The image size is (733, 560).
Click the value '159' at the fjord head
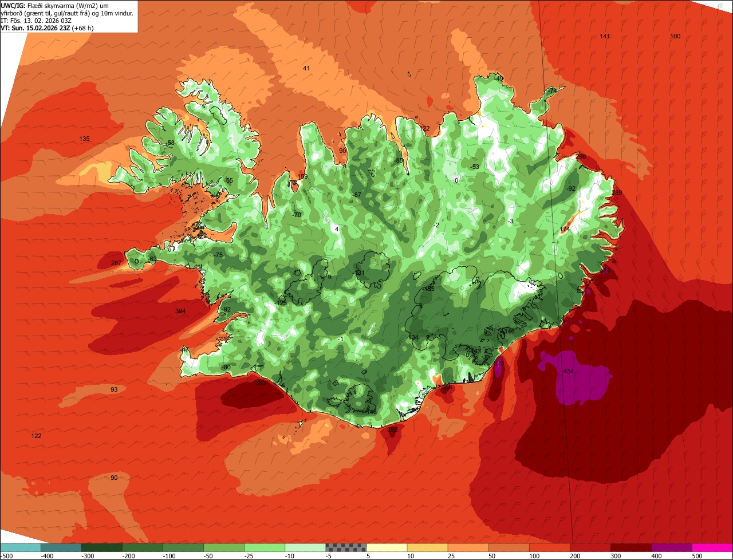click(x=303, y=177)
